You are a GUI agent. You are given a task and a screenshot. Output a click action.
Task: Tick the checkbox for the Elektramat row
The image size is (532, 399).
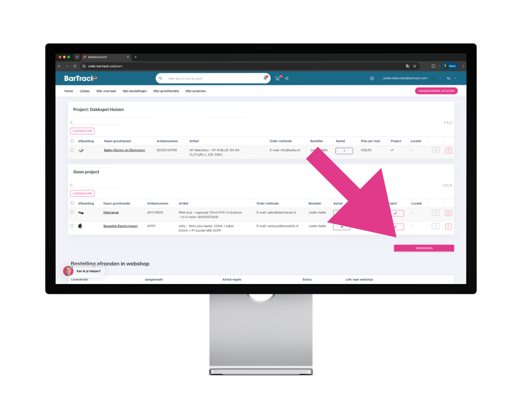click(x=72, y=212)
